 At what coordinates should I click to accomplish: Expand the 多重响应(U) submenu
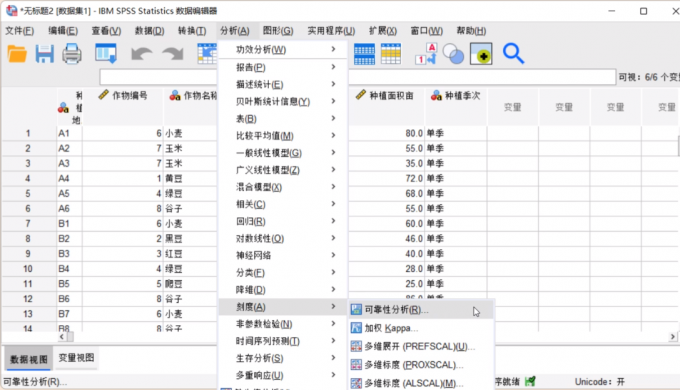[283, 375]
